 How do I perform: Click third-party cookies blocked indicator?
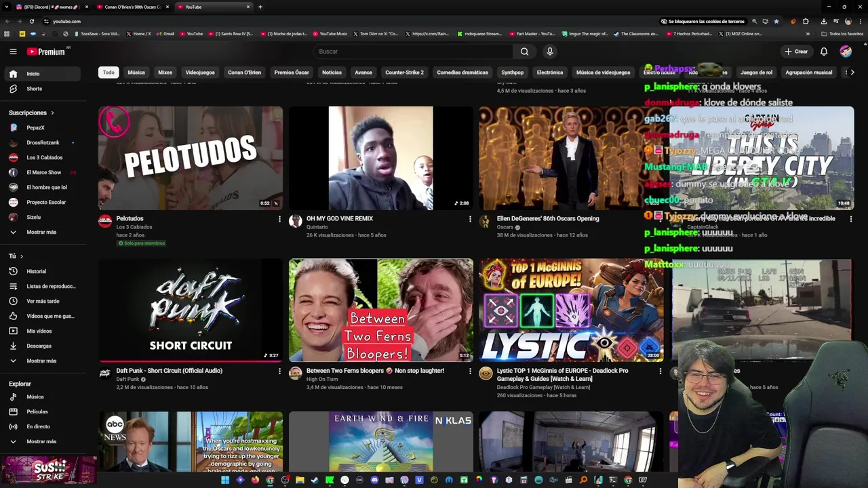pos(703,21)
